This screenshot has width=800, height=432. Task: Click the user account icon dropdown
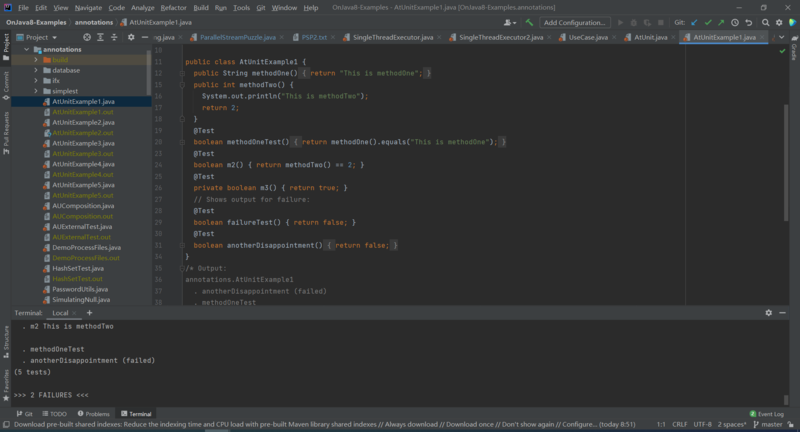click(x=510, y=22)
